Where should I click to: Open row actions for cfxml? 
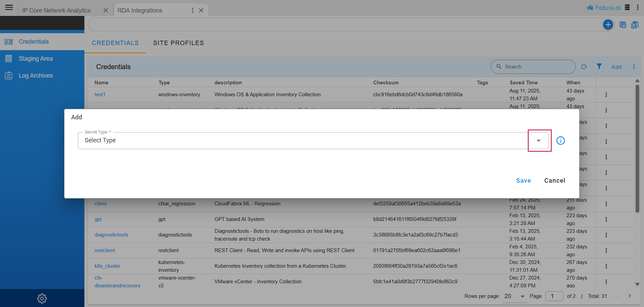606,204
